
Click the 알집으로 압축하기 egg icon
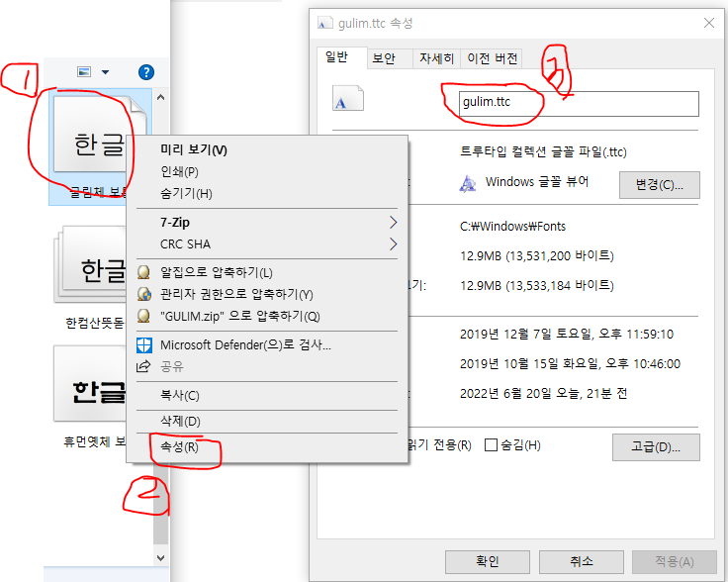pos(144,272)
